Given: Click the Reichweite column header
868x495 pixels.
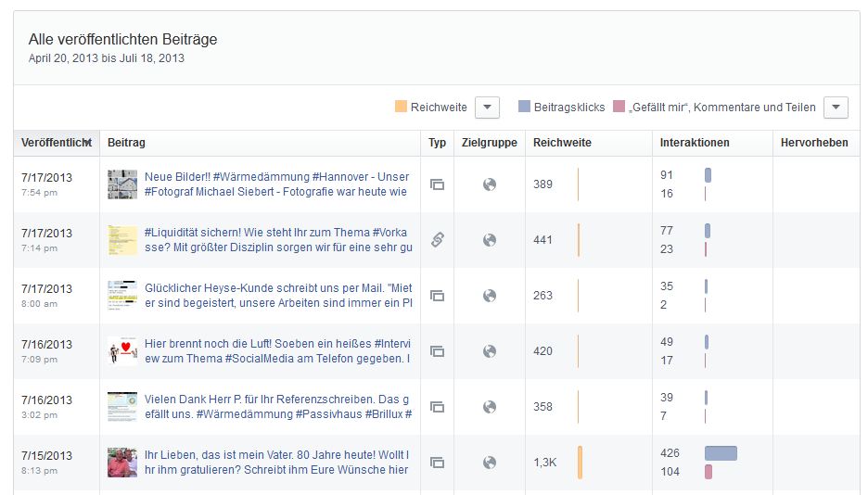Looking at the screenshot, I should pos(562,143).
